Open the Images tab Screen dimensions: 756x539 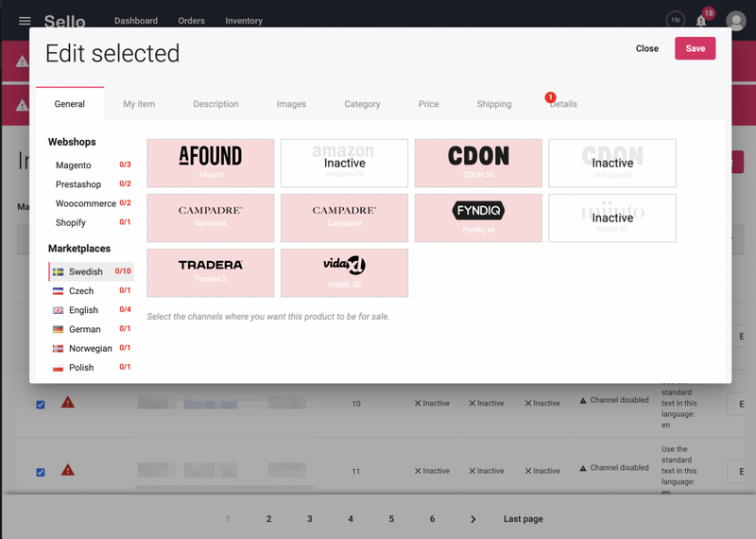click(291, 104)
